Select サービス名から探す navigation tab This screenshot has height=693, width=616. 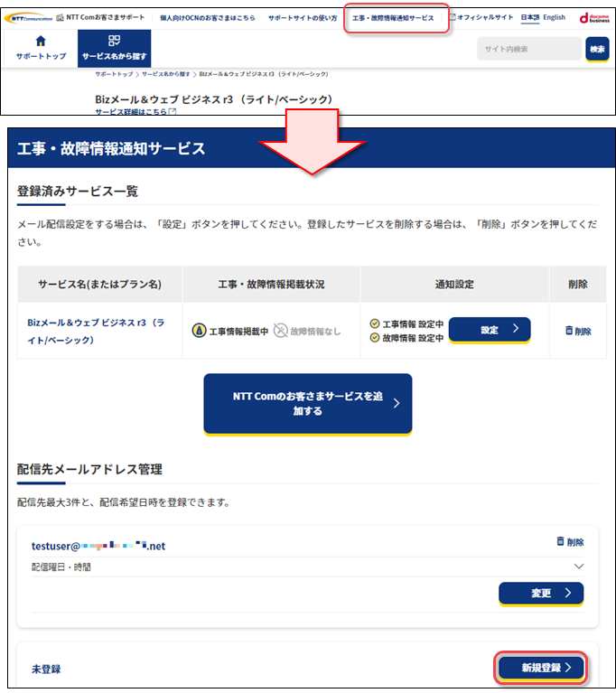pos(115,49)
